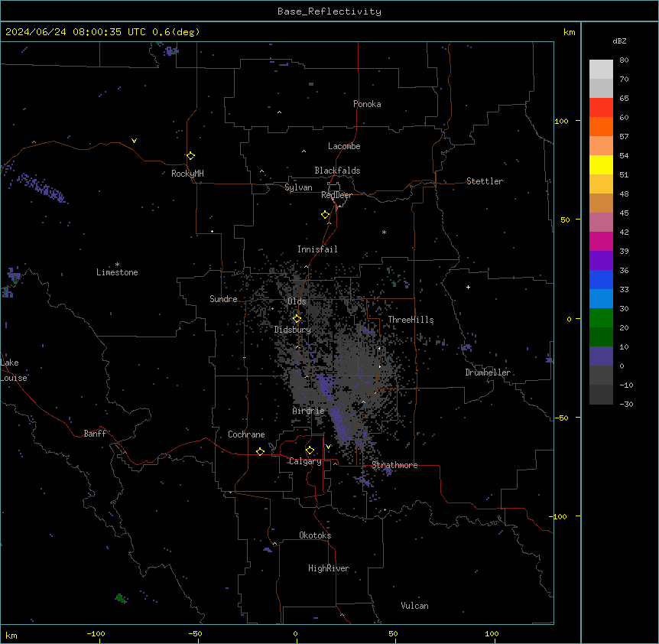Click the 2024/06/24 08:00:35 UTC timestamp

coord(76,32)
